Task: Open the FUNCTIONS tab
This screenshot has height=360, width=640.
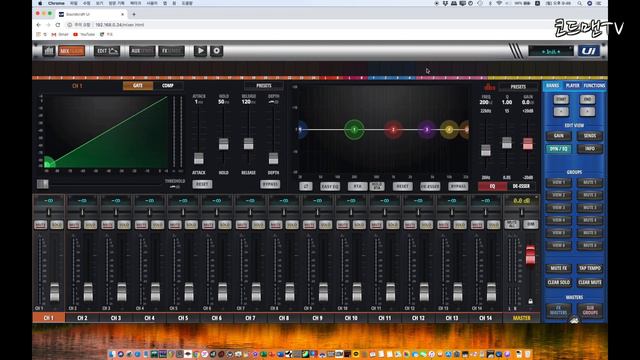Action: point(594,85)
